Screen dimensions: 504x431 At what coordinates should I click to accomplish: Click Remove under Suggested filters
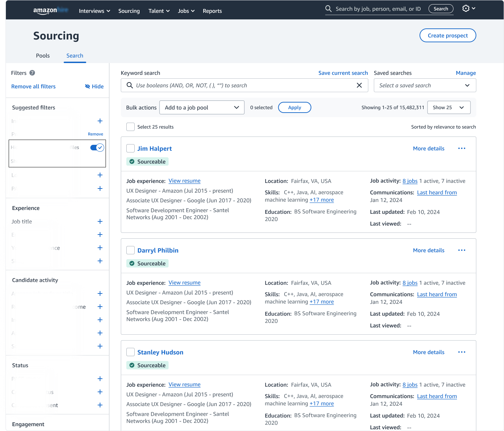[96, 134]
